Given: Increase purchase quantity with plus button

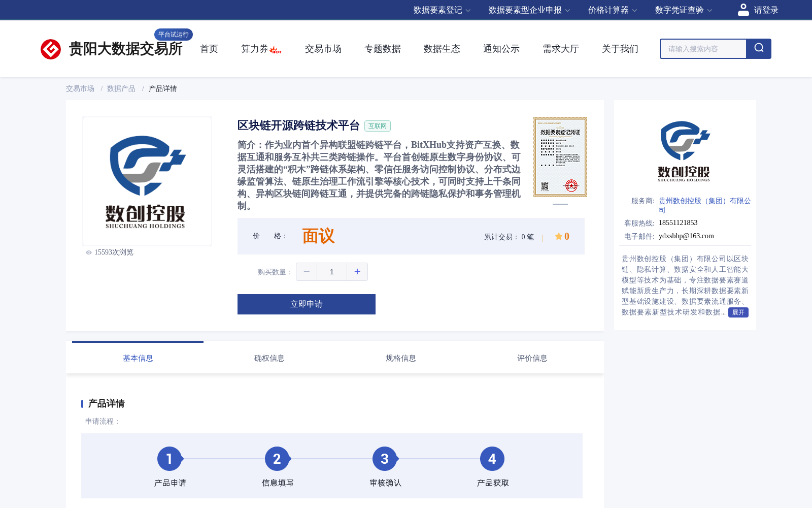Looking at the screenshot, I should [x=357, y=272].
